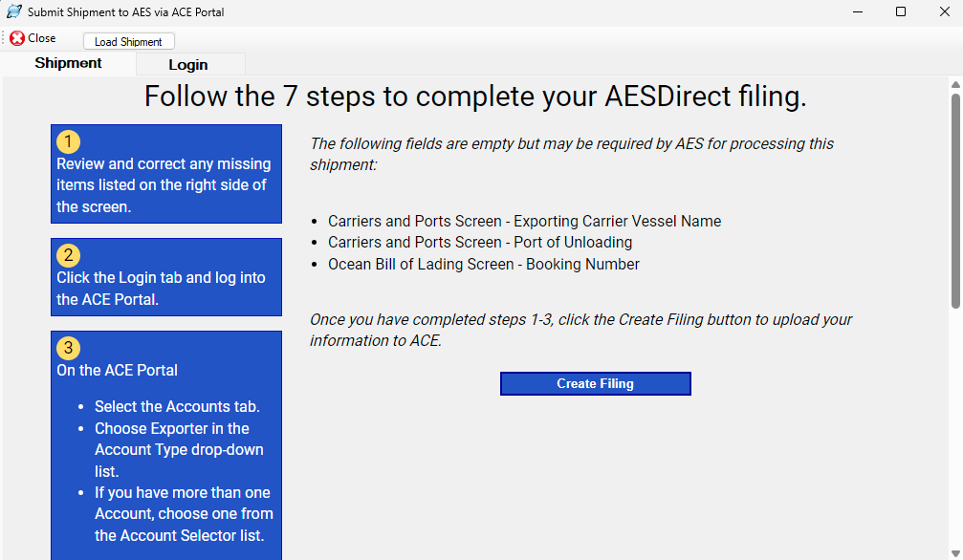Click the Port of Unloading bullet item

479,243
